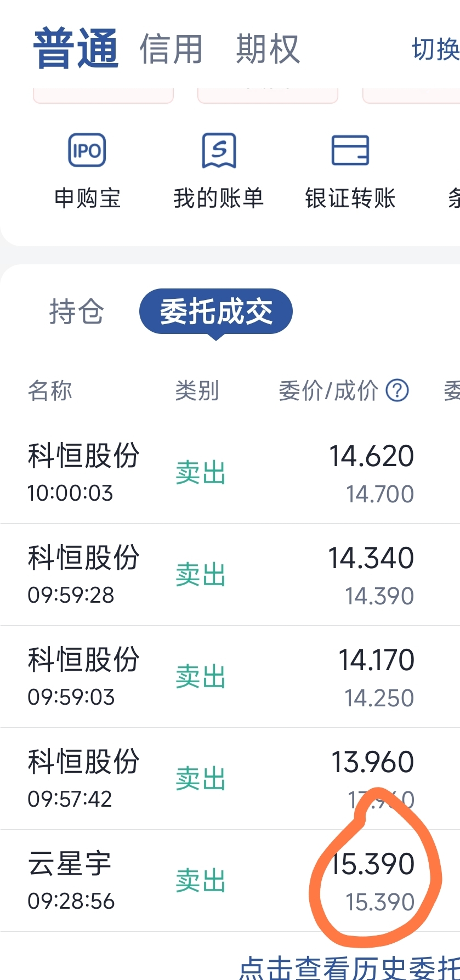Tap the 14.620 price of 科恒股份

[371, 456]
